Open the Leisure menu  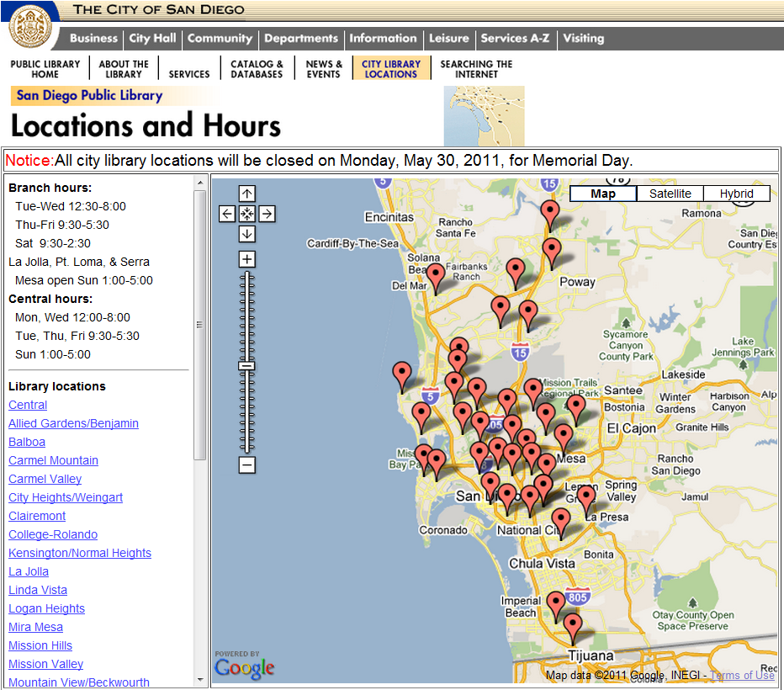(x=449, y=39)
